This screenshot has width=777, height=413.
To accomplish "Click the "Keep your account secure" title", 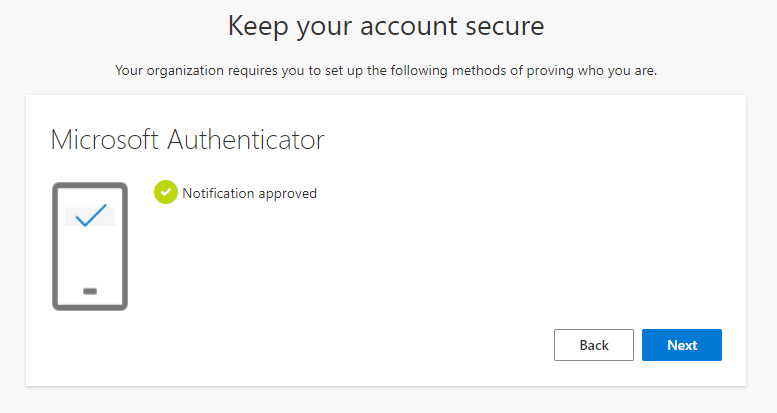I will (386, 26).
